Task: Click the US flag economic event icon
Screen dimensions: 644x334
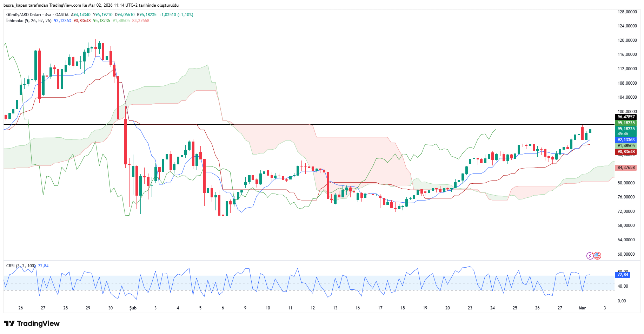Action: point(597,256)
